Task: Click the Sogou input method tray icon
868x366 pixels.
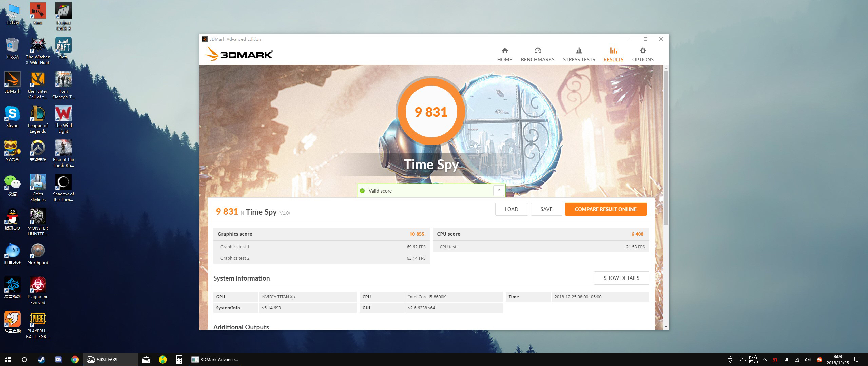Action: tap(819, 360)
